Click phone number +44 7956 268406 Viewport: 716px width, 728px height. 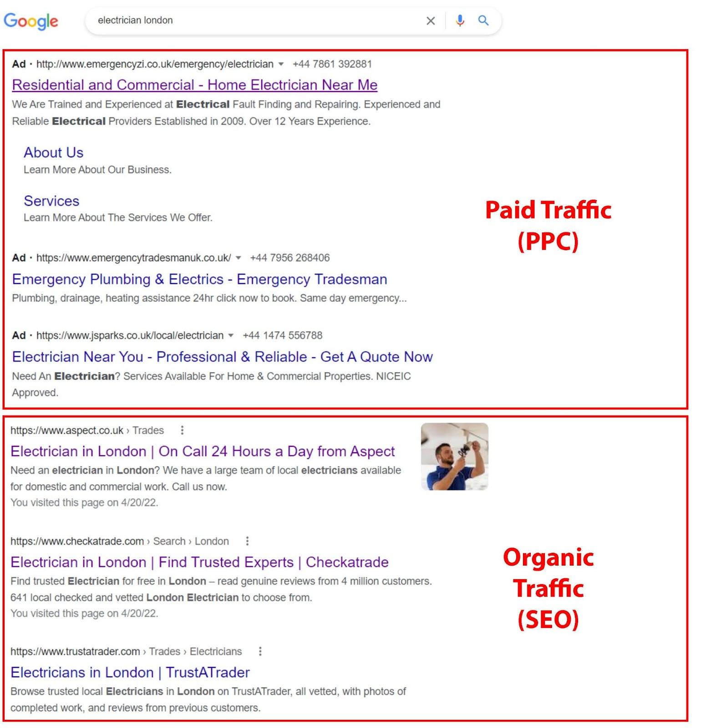pos(290,258)
